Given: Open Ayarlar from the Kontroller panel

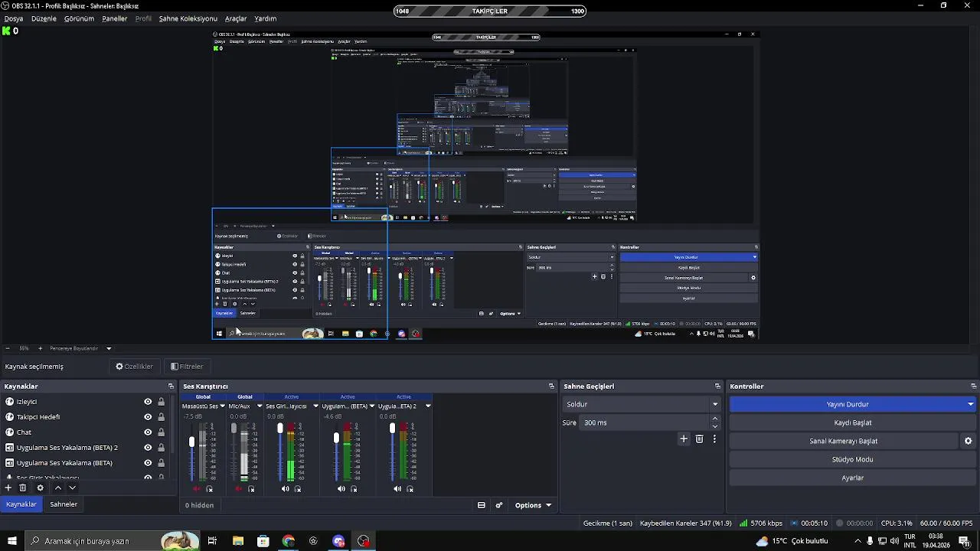Looking at the screenshot, I should pos(853,478).
